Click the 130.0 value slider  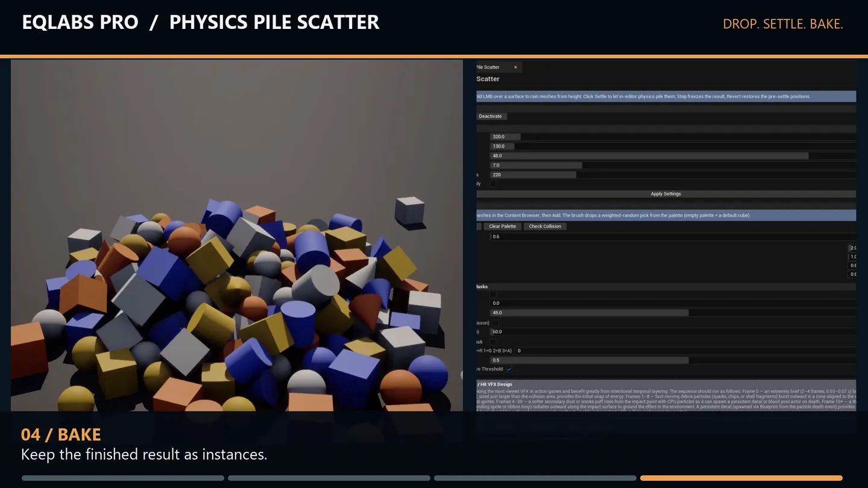tap(673, 146)
